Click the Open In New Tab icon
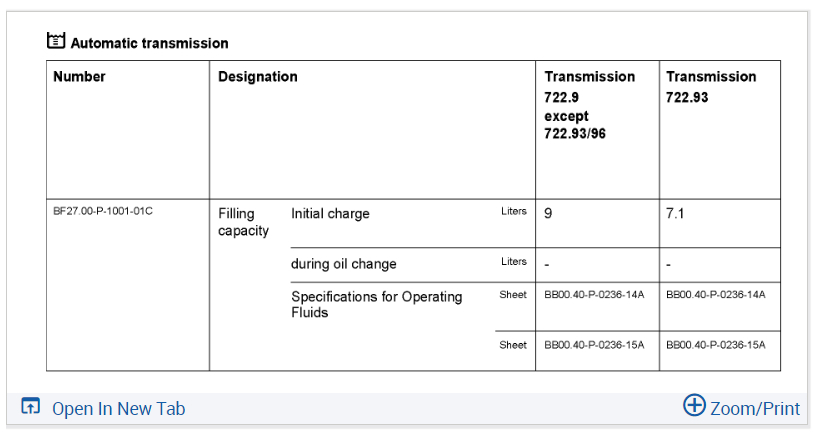 [31, 407]
